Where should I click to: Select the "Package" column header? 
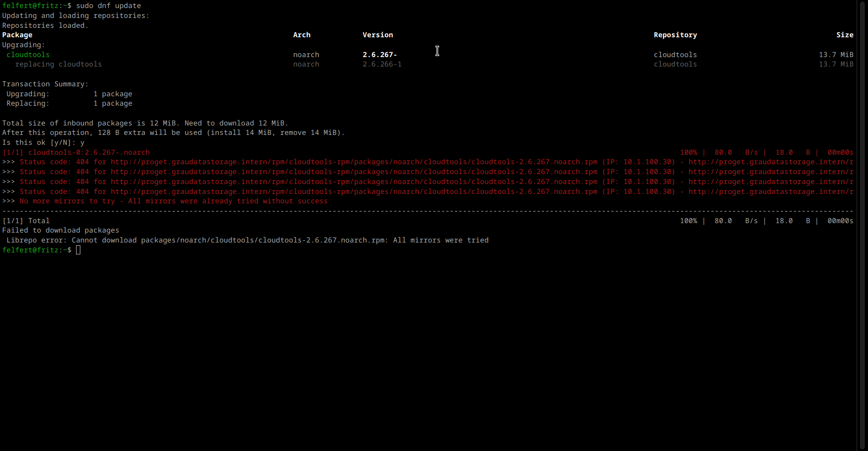click(x=17, y=35)
